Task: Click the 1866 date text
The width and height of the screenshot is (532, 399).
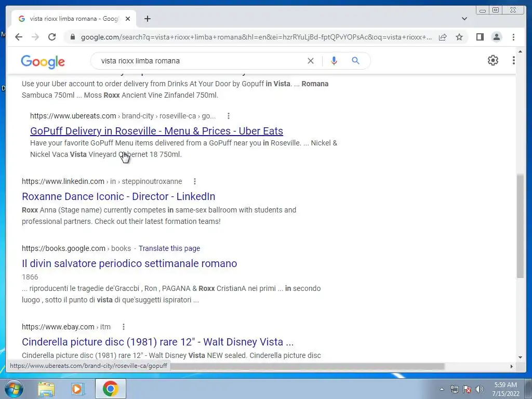Action: point(30,277)
